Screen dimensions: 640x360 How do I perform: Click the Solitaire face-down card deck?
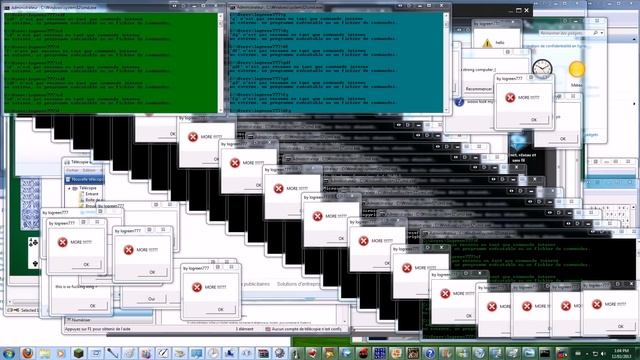[31, 203]
